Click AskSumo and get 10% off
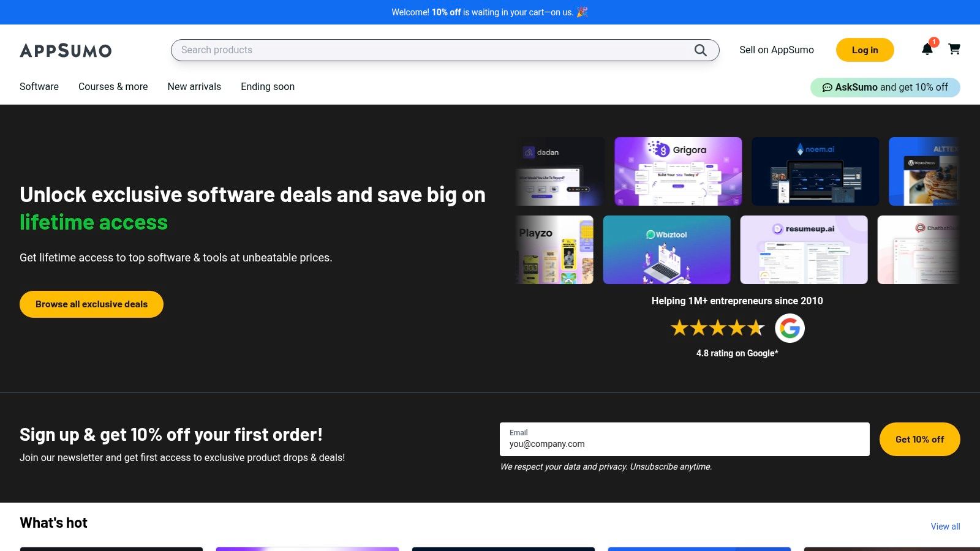980x551 pixels. (885, 88)
